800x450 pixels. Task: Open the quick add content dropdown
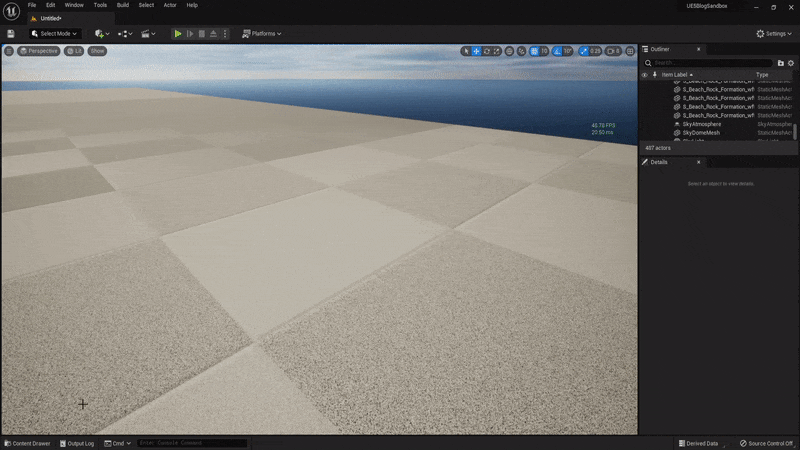(102, 34)
